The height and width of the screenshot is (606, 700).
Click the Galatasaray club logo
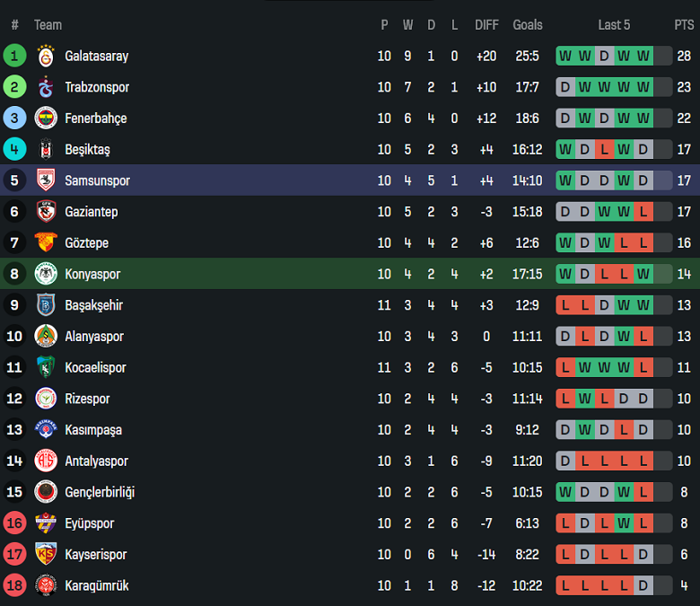coord(46,56)
